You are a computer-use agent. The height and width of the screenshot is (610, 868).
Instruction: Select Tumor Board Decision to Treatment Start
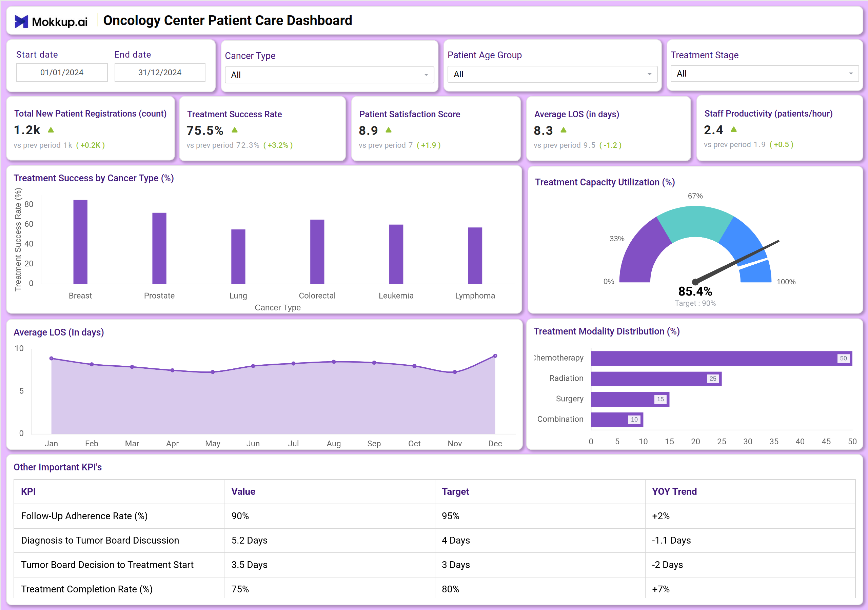click(x=435, y=565)
